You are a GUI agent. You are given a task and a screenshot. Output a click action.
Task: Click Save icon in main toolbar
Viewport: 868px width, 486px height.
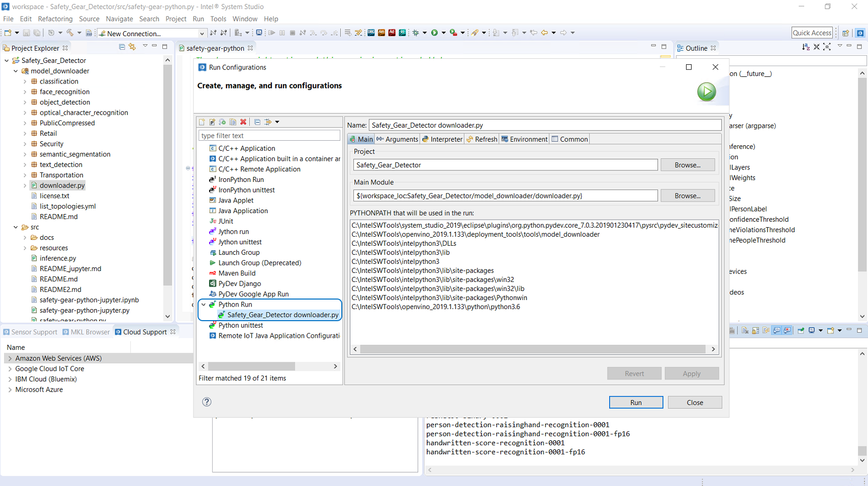pos(27,33)
